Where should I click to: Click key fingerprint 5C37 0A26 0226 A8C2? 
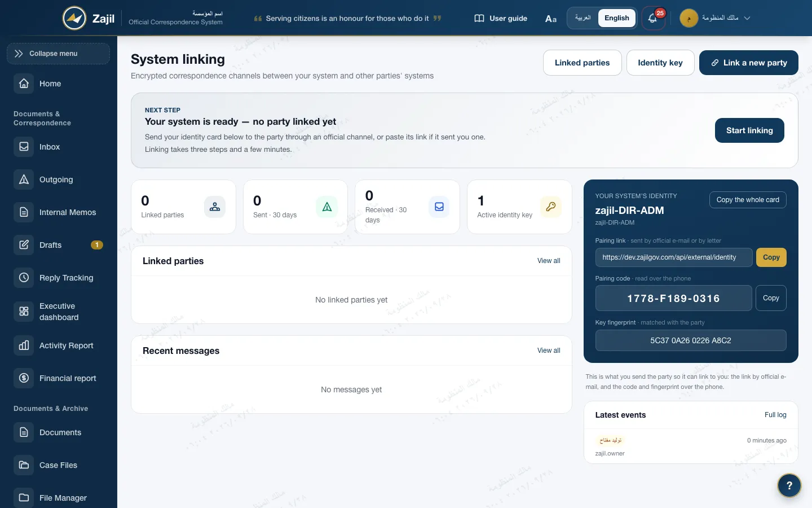[x=691, y=340]
